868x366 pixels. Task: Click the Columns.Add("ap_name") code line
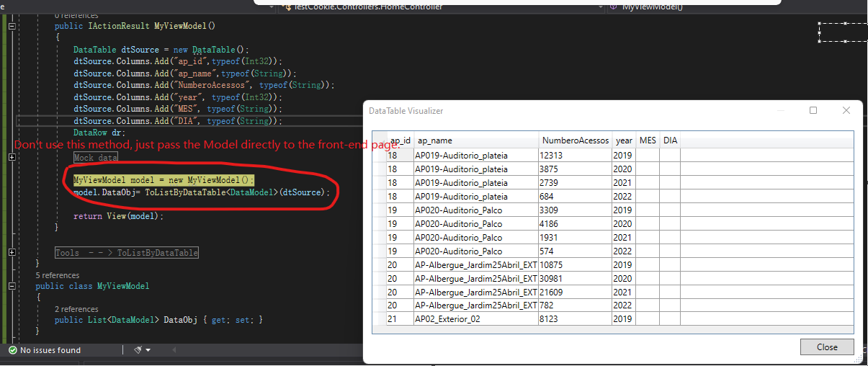184,73
